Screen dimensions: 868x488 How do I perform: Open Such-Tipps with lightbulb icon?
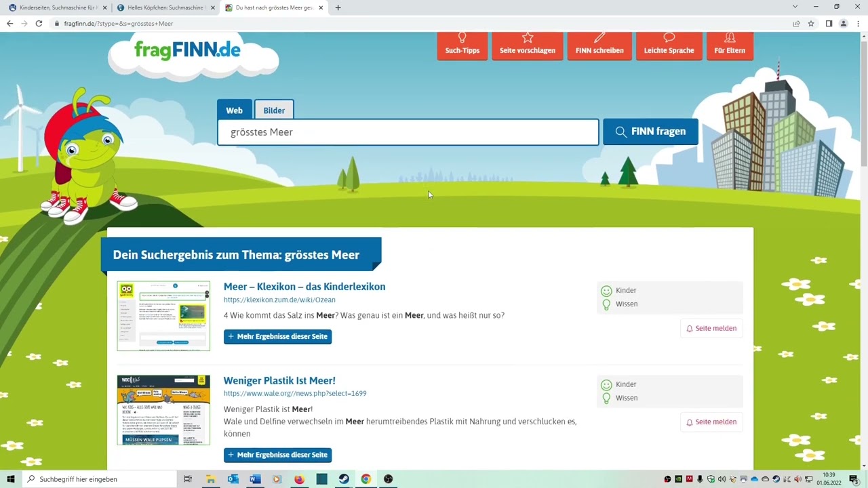click(462, 45)
